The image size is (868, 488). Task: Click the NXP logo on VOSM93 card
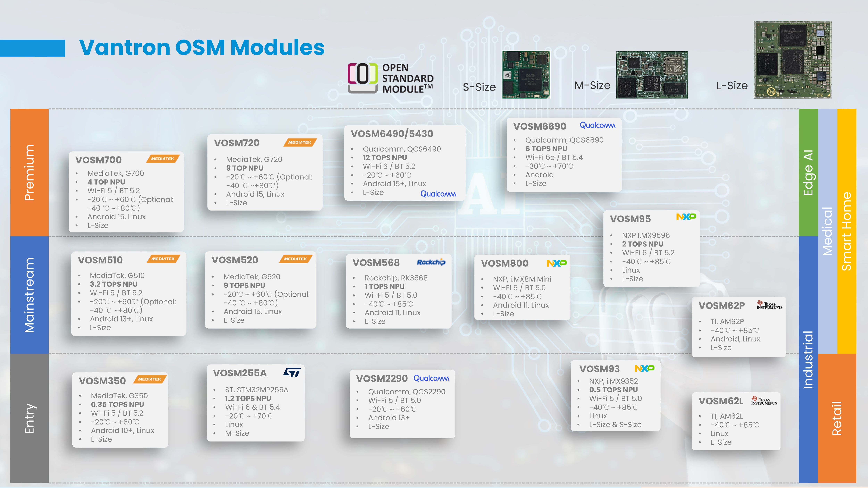(x=645, y=368)
